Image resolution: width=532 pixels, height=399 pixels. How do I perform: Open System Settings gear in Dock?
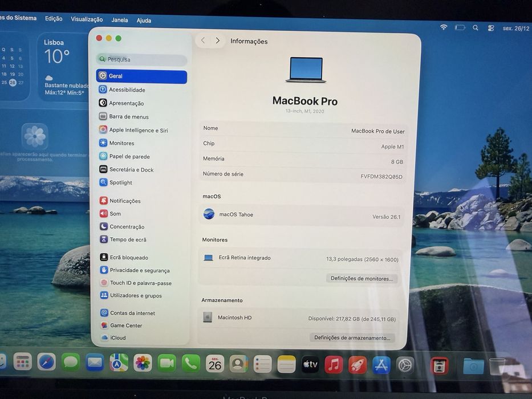[405, 366]
